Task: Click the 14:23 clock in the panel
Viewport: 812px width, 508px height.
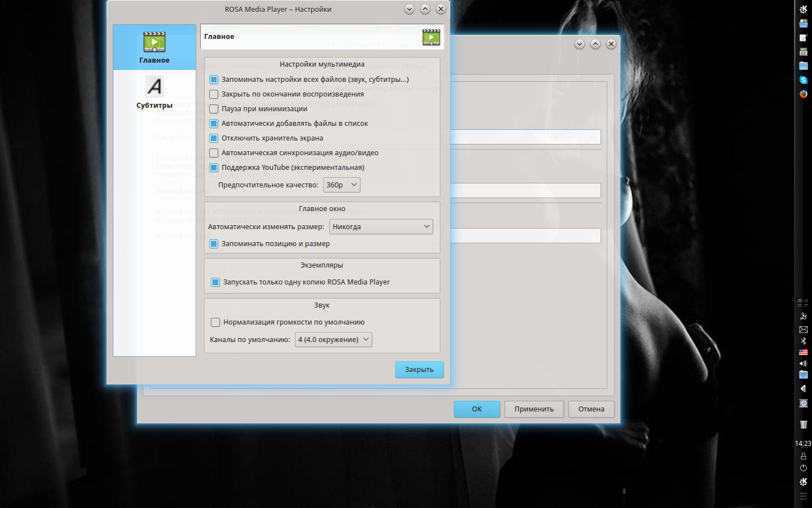Action: click(x=803, y=444)
